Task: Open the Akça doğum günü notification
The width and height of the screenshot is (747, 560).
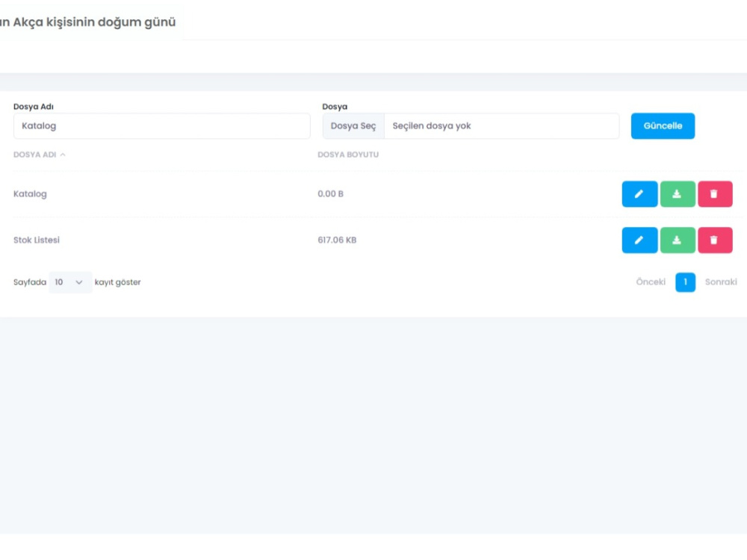Action: (x=87, y=22)
